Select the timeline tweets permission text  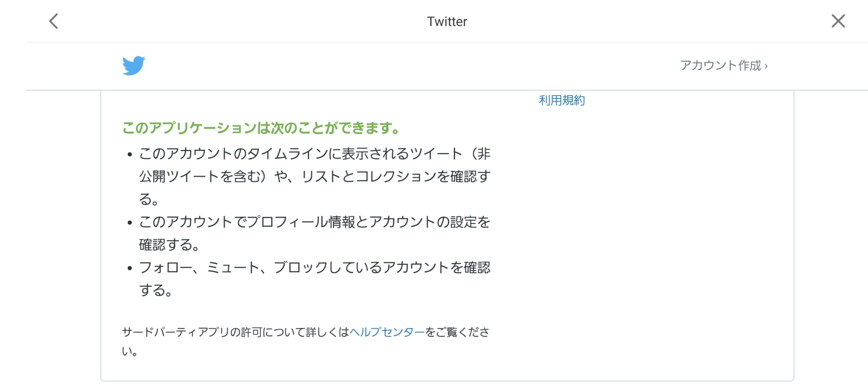click(315, 176)
